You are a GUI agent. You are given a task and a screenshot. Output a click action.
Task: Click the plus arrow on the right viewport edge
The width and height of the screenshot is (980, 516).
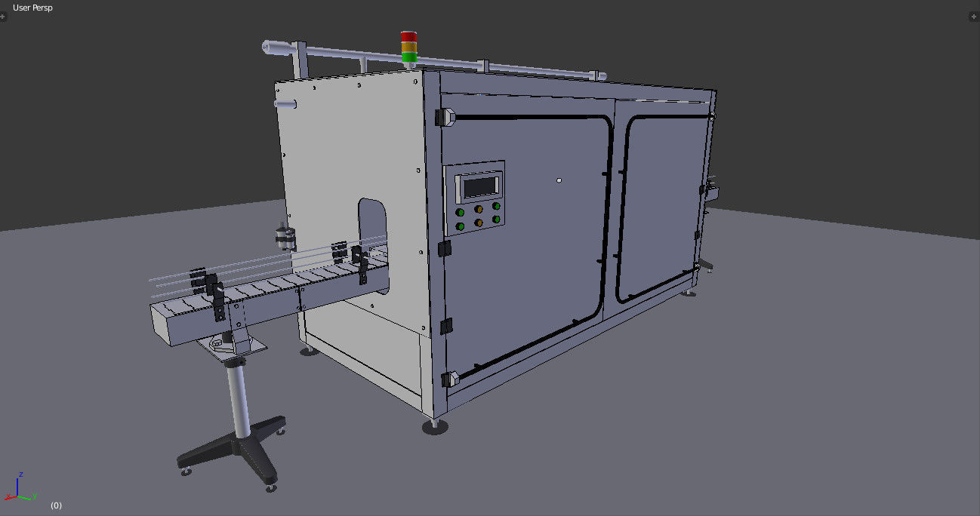[x=975, y=17]
